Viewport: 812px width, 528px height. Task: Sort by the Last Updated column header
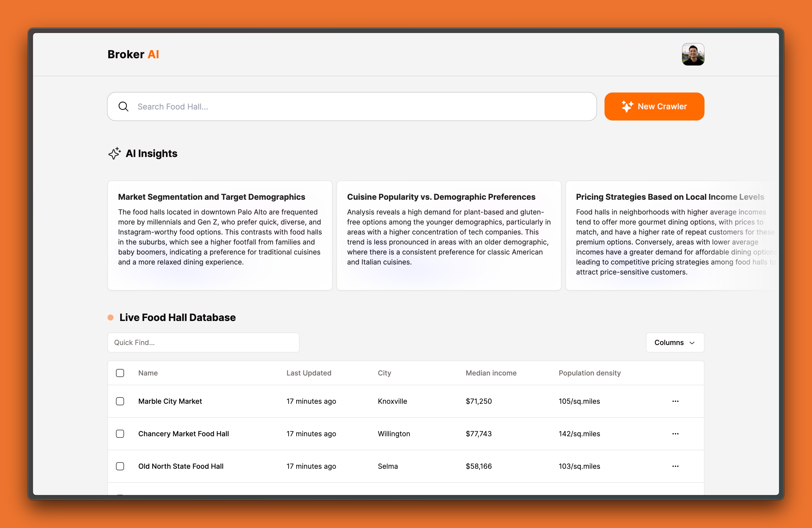309,373
